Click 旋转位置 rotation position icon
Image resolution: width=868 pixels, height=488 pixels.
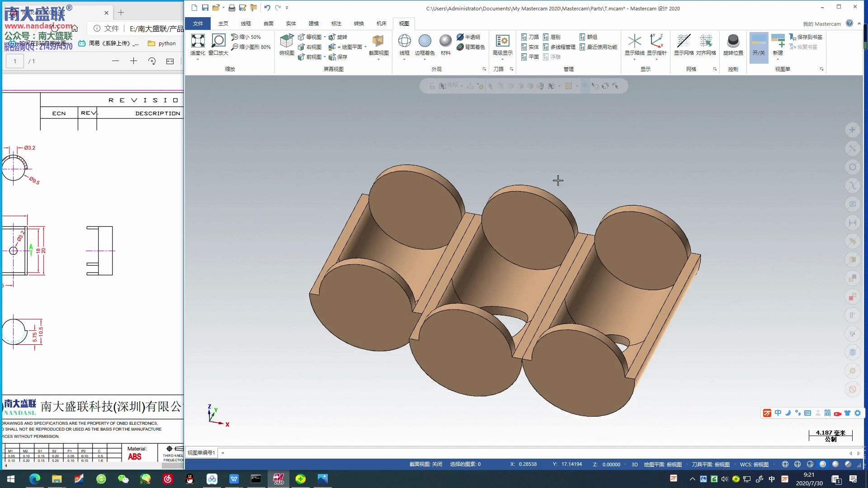pos(733,41)
